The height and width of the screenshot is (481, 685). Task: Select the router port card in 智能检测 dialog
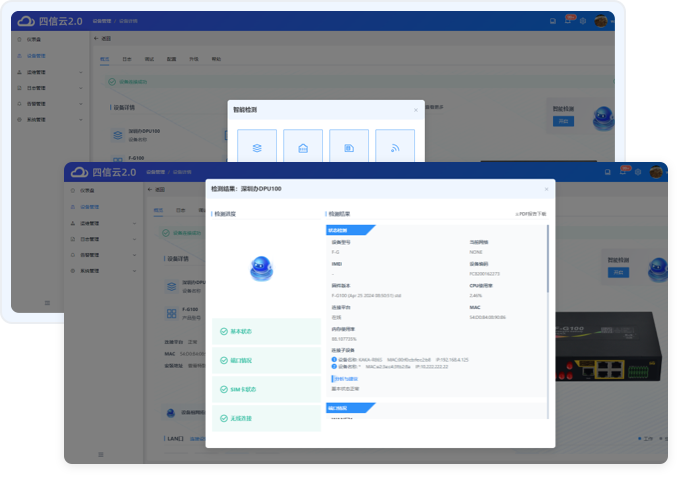tap(303, 146)
